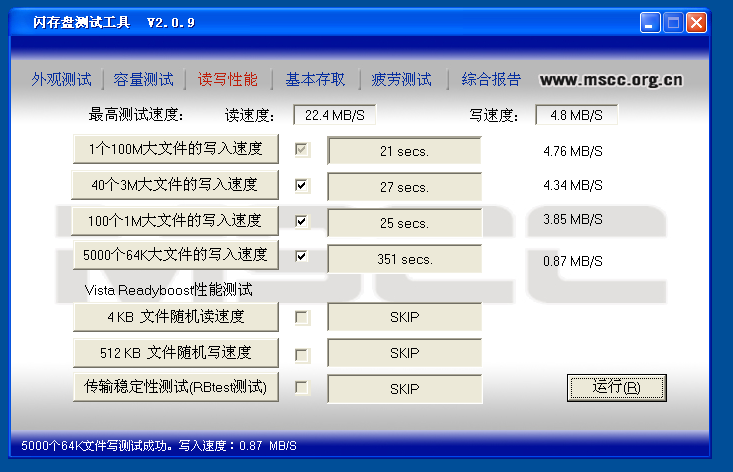Click the 512 KB 文件随机写速度 button
Viewport: 733px width, 472px height.
point(176,352)
